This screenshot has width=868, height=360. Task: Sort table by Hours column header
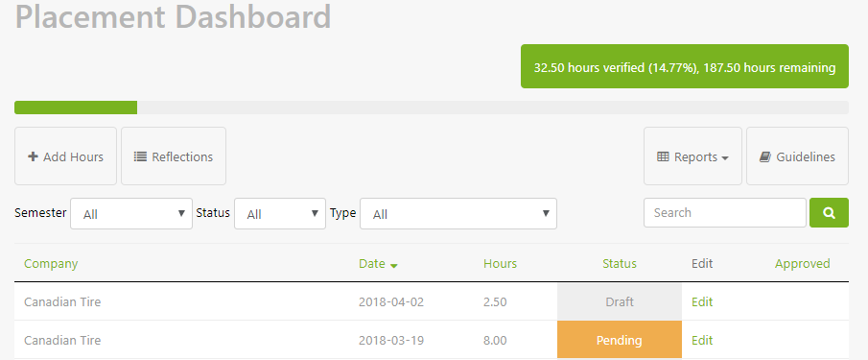(x=500, y=264)
